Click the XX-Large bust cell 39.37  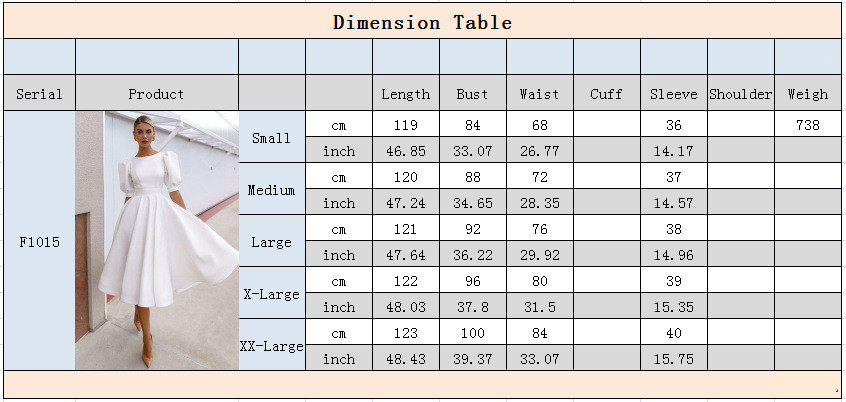473,358
